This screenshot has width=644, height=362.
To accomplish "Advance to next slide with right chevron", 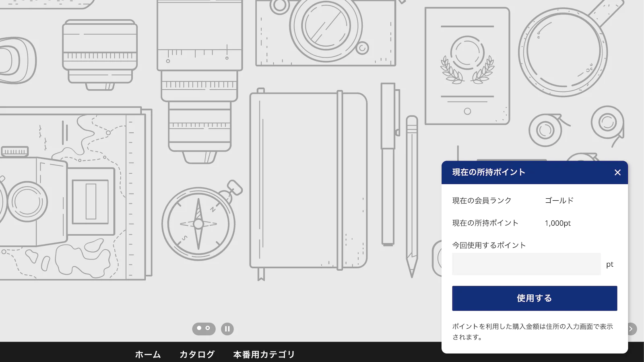I will (x=632, y=329).
